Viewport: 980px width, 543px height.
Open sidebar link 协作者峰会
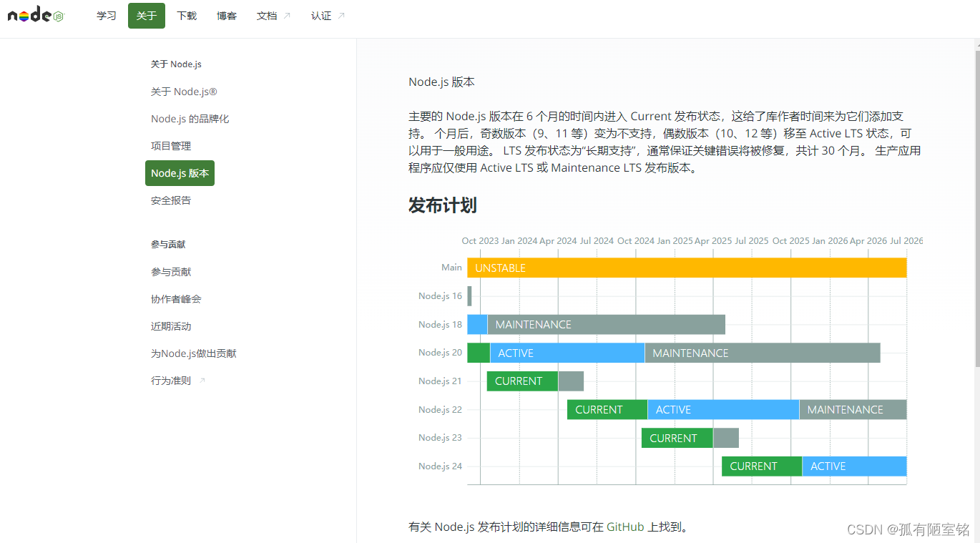(x=176, y=299)
